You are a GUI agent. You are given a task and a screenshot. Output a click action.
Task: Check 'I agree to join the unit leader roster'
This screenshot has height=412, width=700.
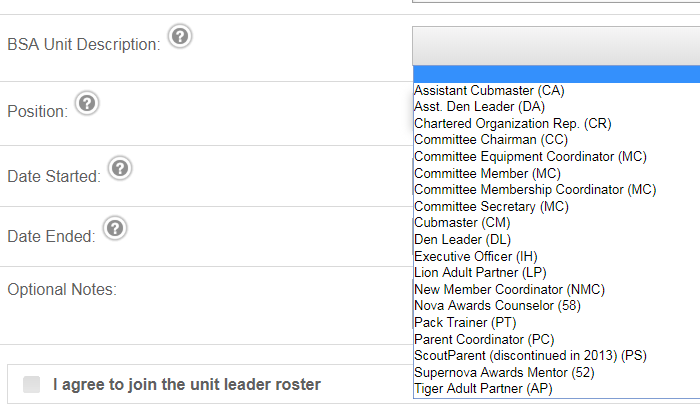pyautogui.click(x=32, y=384)
